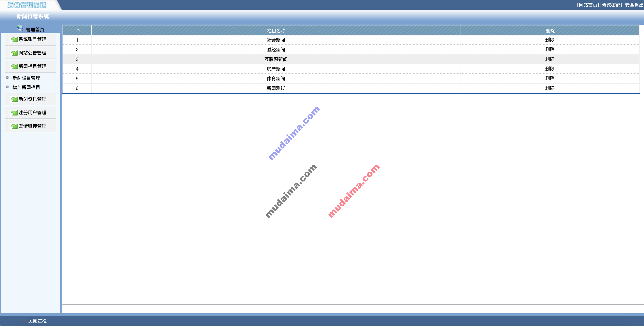644x326 pixels.
Task: Delete the 财经新闻 category
Action: [x=550, y=50]
